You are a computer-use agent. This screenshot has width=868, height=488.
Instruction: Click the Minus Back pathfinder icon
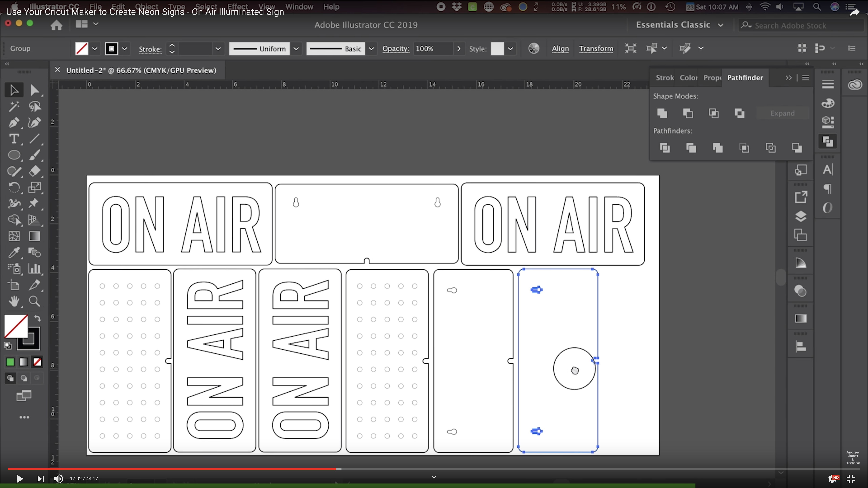coord(797,148)
